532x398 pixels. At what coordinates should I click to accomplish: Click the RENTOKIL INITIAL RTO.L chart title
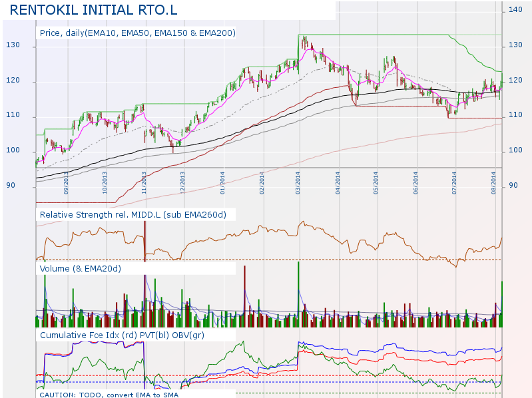tap(94, 10)
